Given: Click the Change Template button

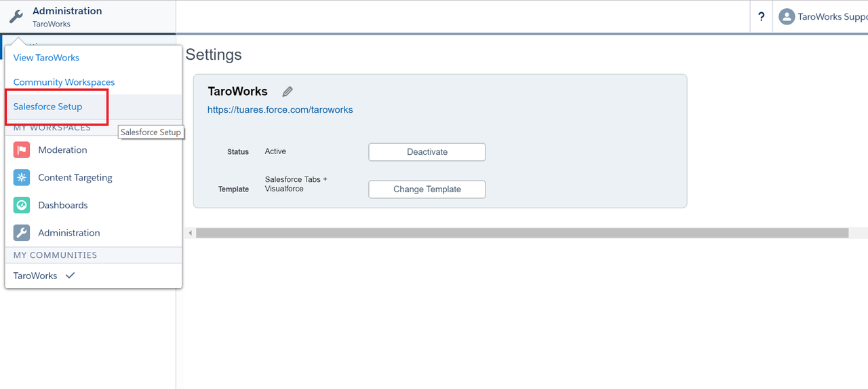Looking at the screenshot, I should coord(427,189).
